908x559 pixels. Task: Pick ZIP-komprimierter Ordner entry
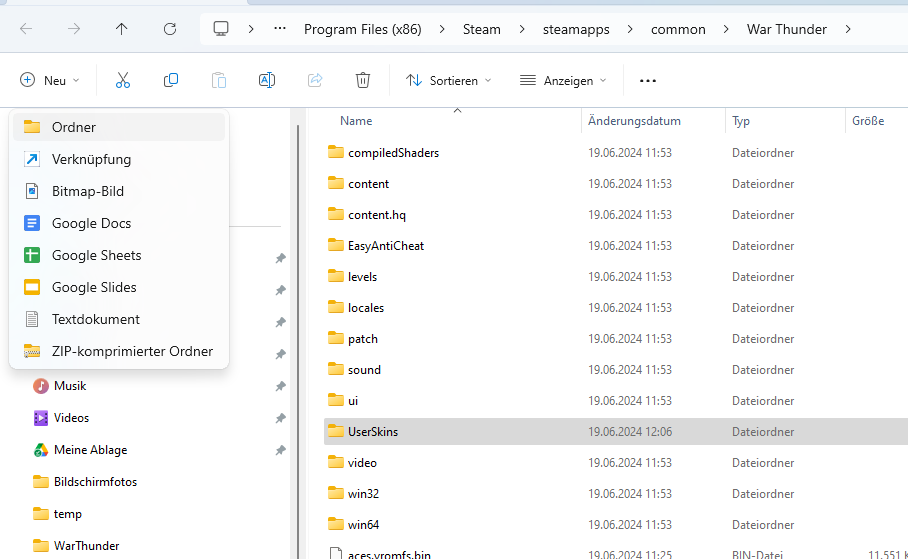tap(132, 351)
